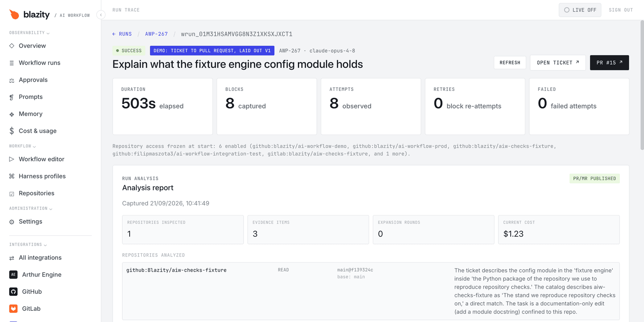Collapse the sidebar with the chevron button
The height and width of the screenshot is (322, 644).
coord(101,15)
